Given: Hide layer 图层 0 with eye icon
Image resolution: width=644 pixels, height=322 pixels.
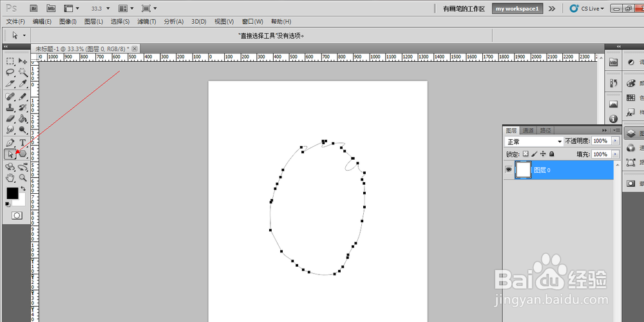Looking at the screenshot, I should coord(509,169).
